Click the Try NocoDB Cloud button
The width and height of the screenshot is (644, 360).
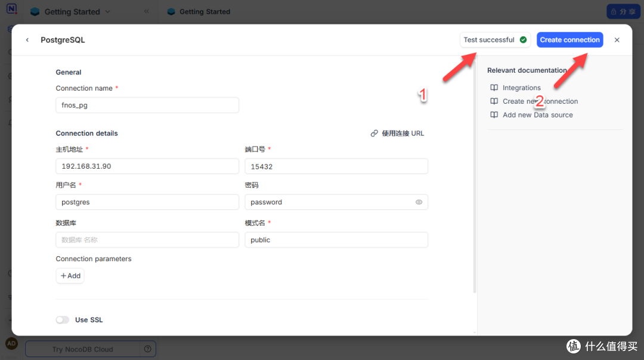[82, 349]
